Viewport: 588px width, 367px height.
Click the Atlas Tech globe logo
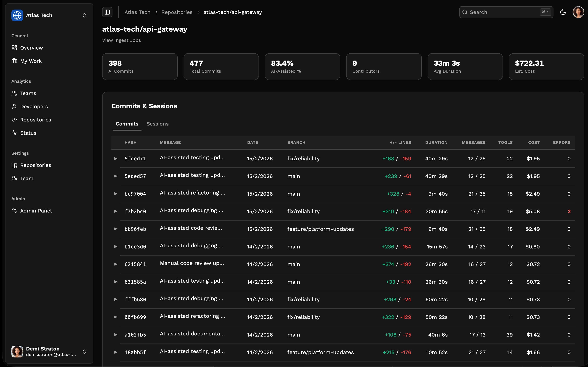pos(17,15)
